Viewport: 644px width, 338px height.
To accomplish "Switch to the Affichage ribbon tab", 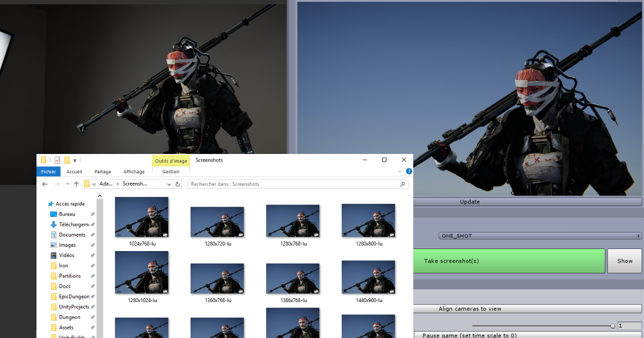I will pyautogui.click(x=134, y=171).
